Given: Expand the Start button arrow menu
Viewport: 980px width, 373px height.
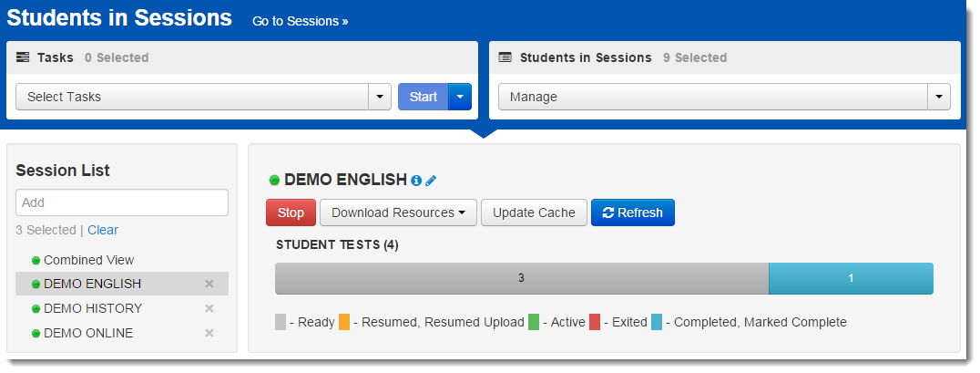Looking at the screenshot, I should 460,97.
